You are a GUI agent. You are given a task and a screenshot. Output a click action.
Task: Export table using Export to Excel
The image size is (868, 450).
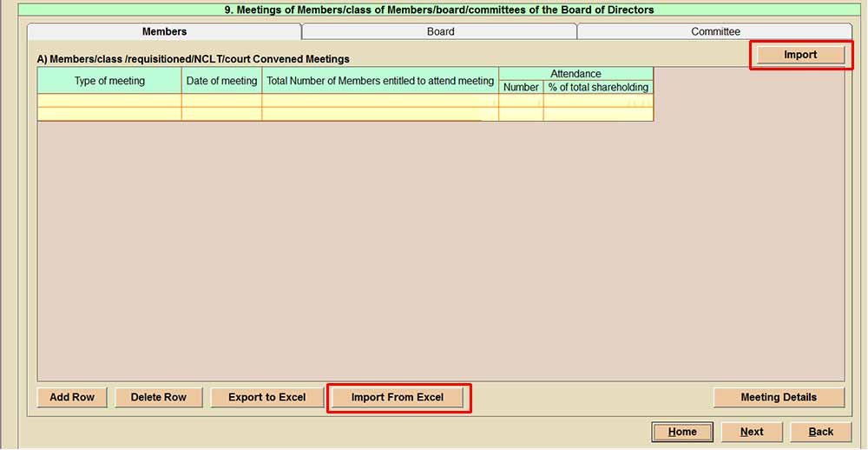click(266, 397)
